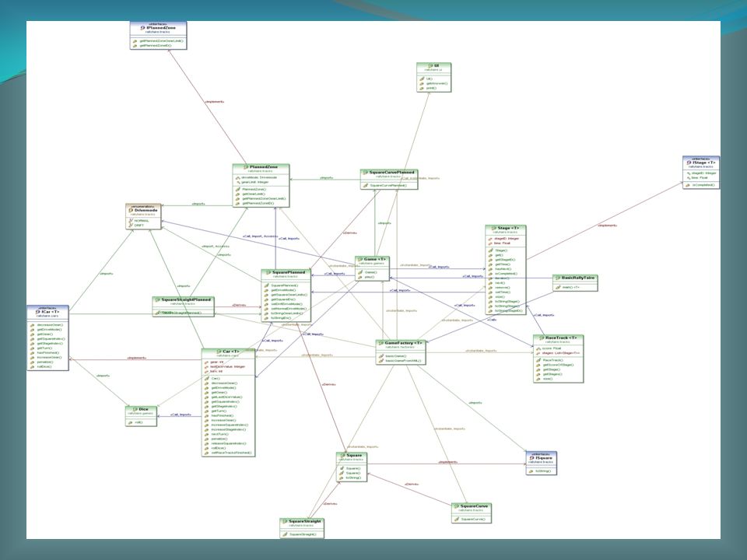The height and width of the screenshot is (560, 747).
Task: Select the Dice class title
Action: [144, 409]
